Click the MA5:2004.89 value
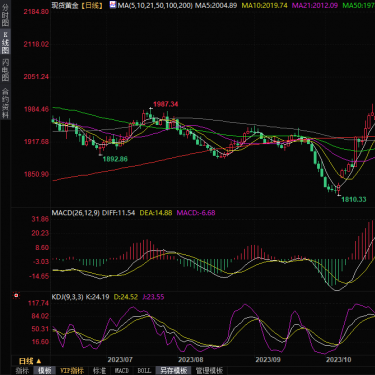Viewport: 375px width, 375px height. (216, 5)
